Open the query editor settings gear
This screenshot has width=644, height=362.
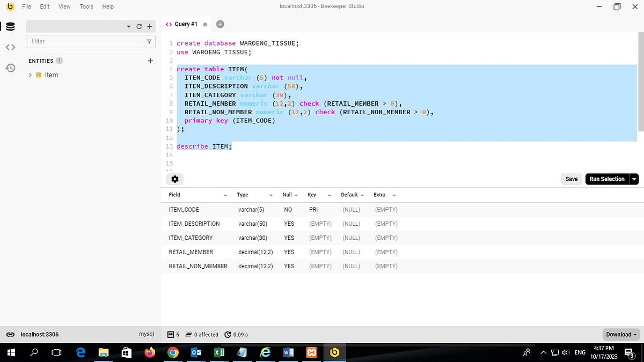click(x=174, y=179)
